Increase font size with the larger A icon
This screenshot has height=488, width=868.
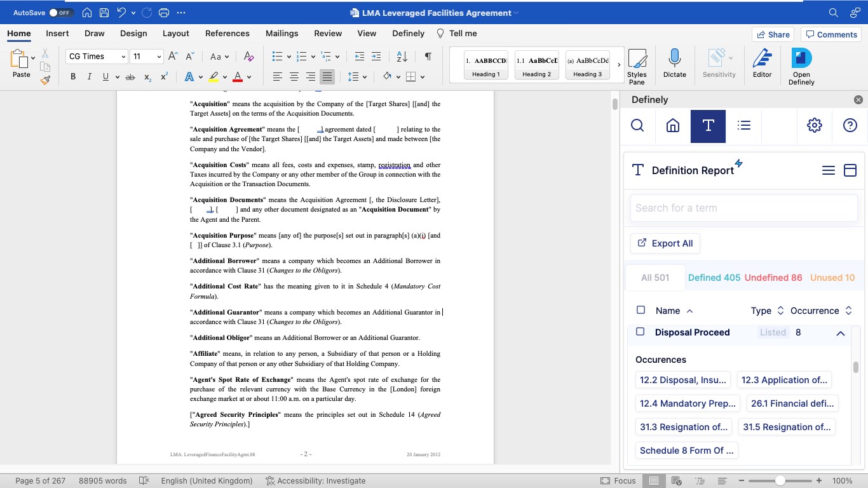(173, 57)
